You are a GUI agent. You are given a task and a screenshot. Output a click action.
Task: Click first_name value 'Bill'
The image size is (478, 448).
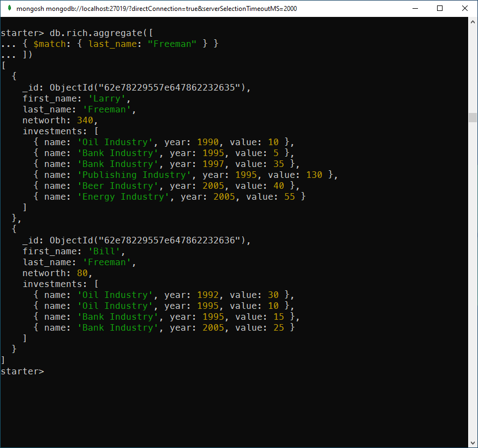click(x=104, y=251)
